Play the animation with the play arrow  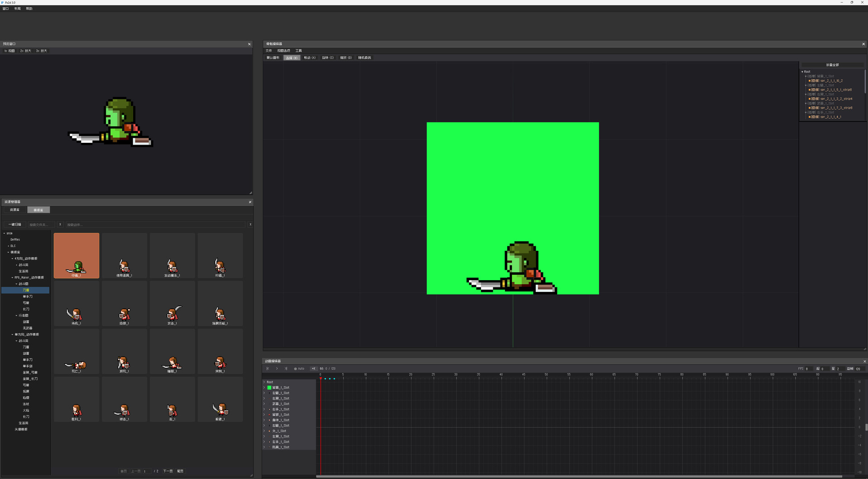pos(277,369)
